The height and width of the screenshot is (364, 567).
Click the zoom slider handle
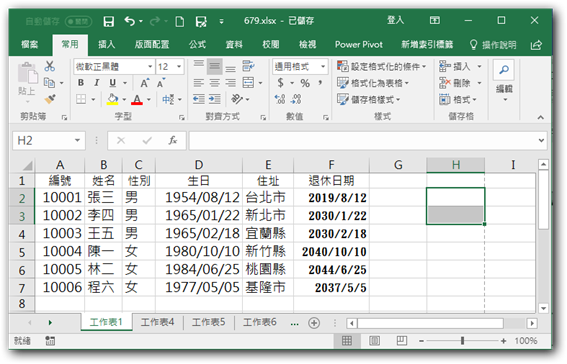tap(462, 341)
